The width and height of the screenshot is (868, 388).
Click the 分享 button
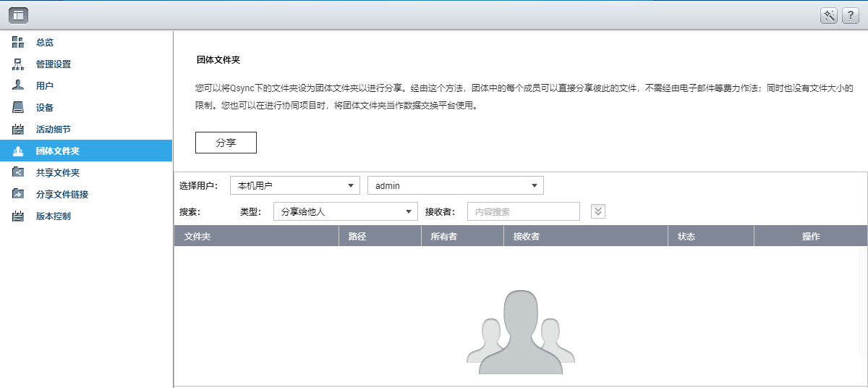pyautogui.click(x=226, y=143)
